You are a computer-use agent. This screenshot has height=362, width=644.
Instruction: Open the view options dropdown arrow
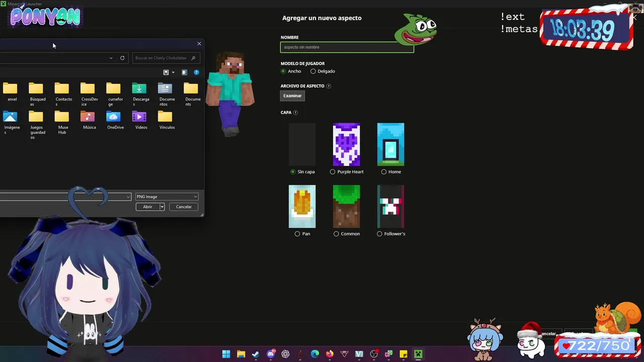(173, 72)
